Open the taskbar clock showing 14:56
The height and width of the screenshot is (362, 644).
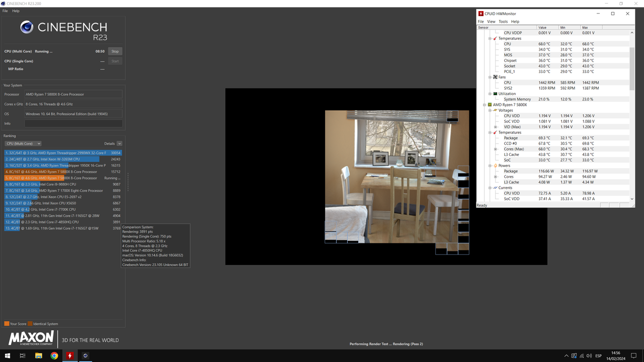(x=615, y=356)
